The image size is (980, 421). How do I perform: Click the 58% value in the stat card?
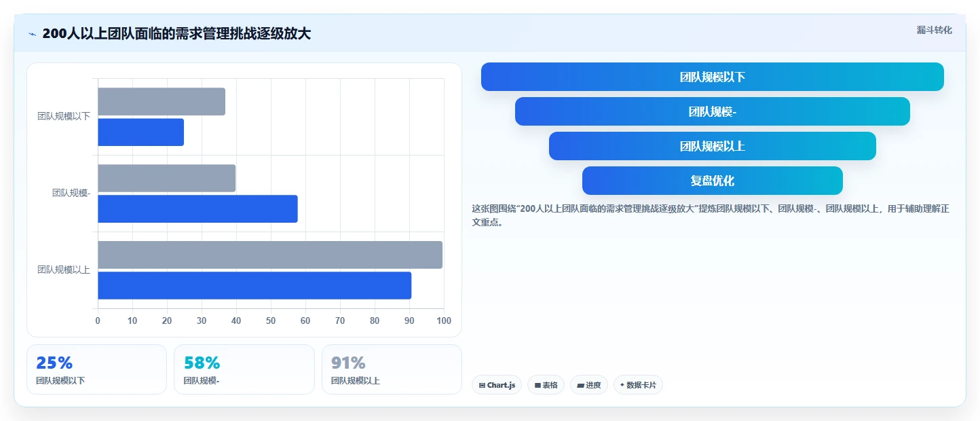coord(202,363)
